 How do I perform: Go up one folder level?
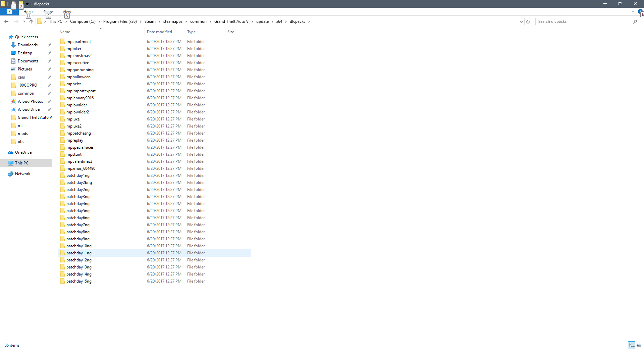[31, 21]
